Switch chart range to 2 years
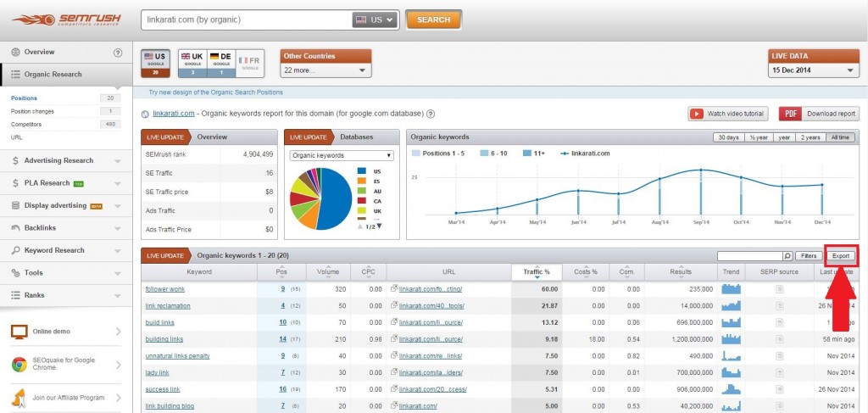The height and width of the screenshot is (413, 868). 811,137
